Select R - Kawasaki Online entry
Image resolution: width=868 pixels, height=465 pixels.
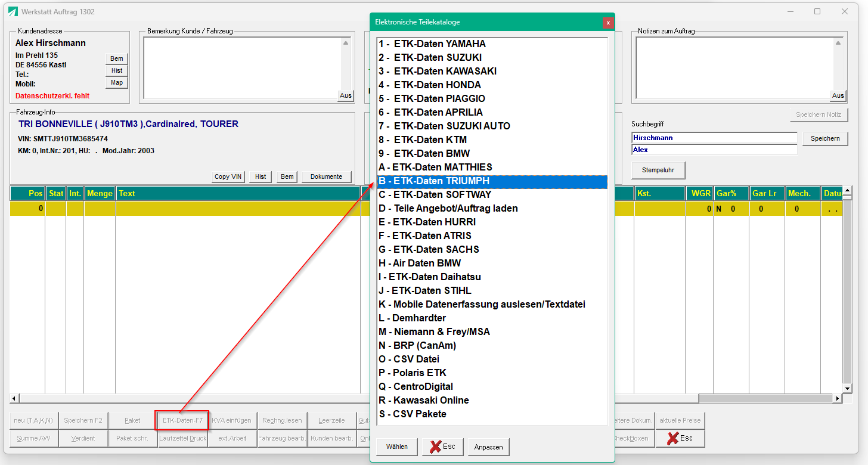(x=492, y=401)
